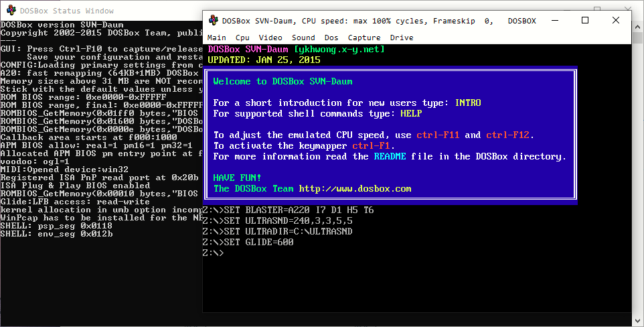Open the Main menu in DOSBox
644x327 pixels.
pos(216,38)
